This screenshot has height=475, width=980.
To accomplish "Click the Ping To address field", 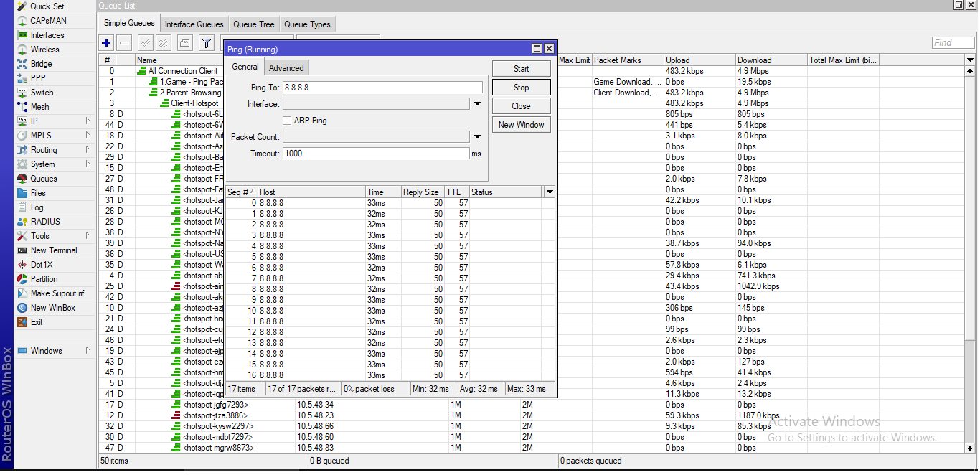I will 382,88.
